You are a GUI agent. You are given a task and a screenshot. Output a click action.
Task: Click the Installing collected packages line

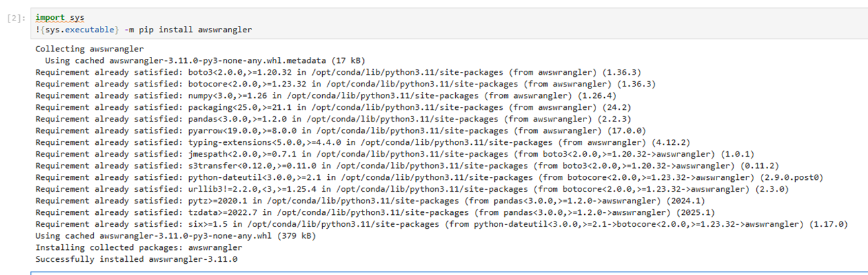138,247
